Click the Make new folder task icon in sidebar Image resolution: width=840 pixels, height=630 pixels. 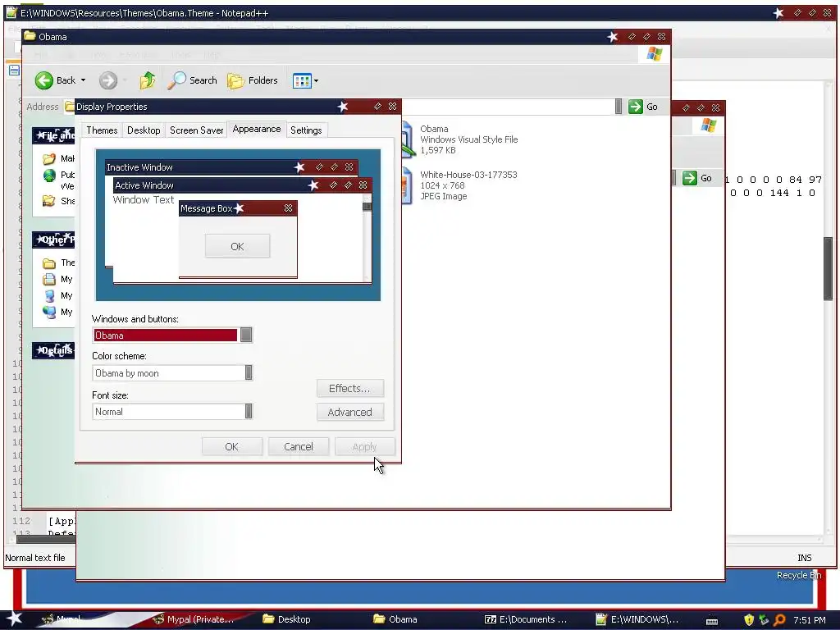48,158
